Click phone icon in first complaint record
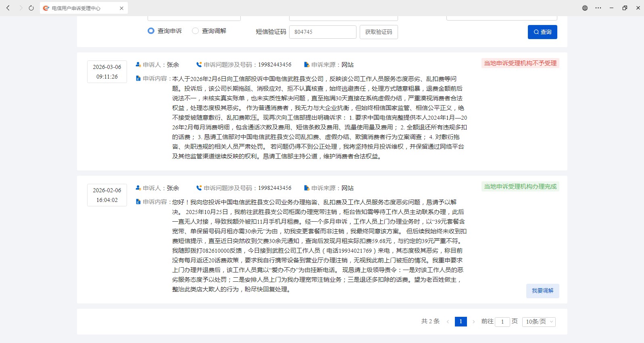Screen dimensions: 644x343 tap(199, 64)
